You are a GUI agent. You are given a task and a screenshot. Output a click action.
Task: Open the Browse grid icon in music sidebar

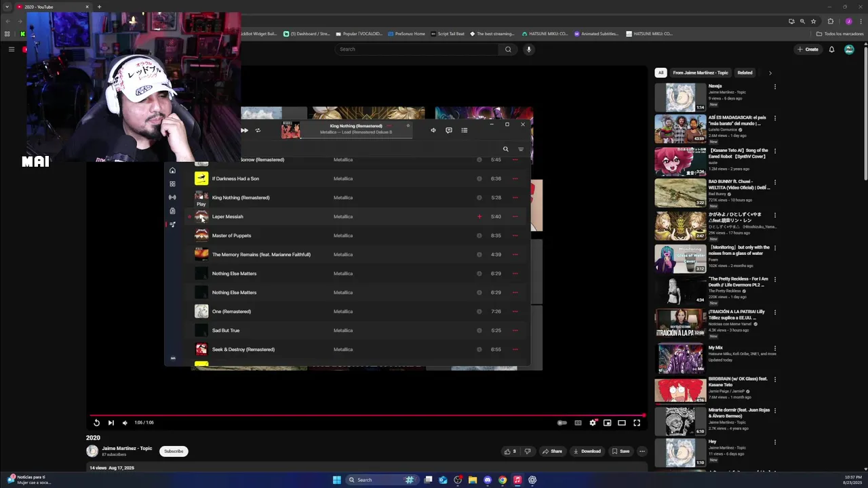click(x=172, y=184)
